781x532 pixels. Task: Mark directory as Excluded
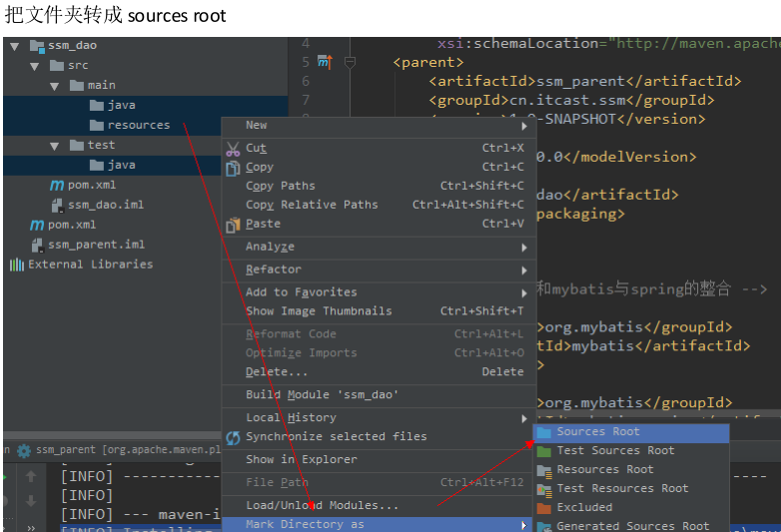click(631, 508)
